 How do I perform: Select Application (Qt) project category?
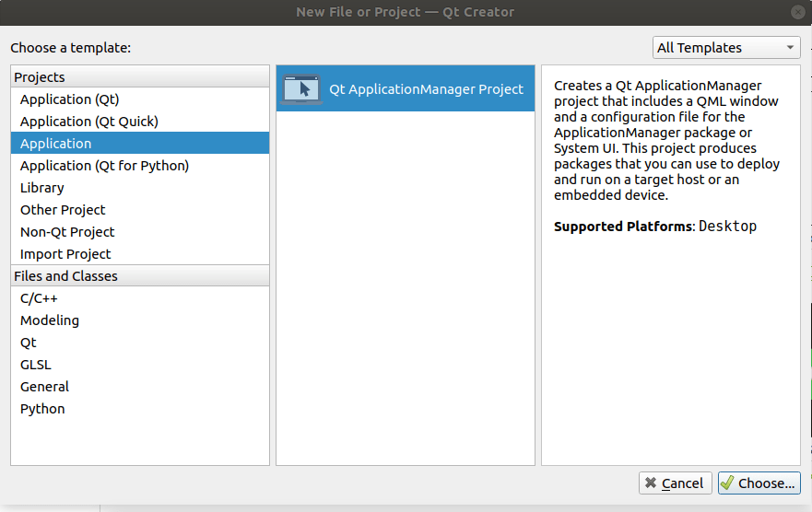coord(69,99)
